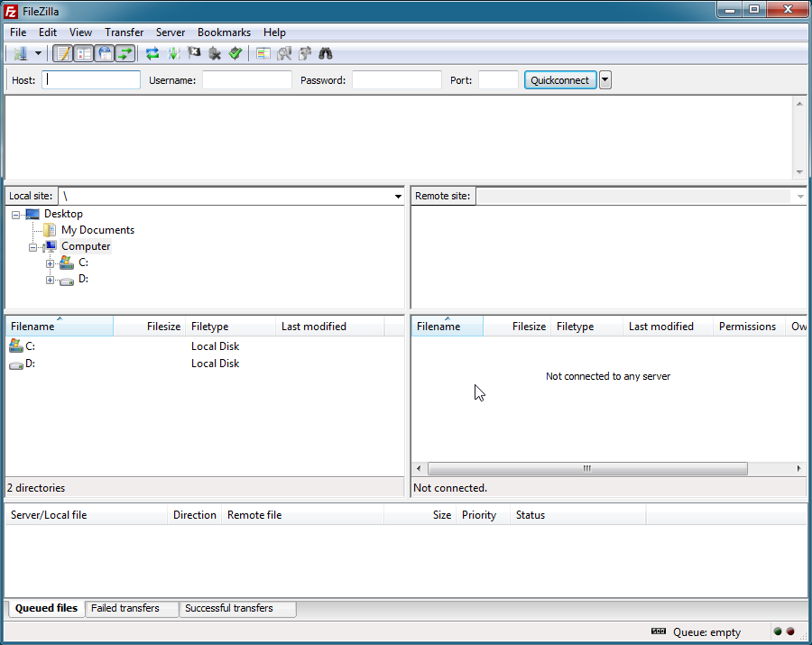Click the remote list scroll left arrow
812x645 pixels.
[x=419, y=468]
